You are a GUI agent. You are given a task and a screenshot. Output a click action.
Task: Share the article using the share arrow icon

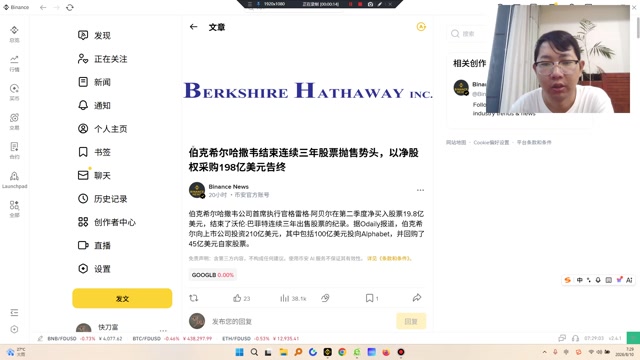[417, 298]
